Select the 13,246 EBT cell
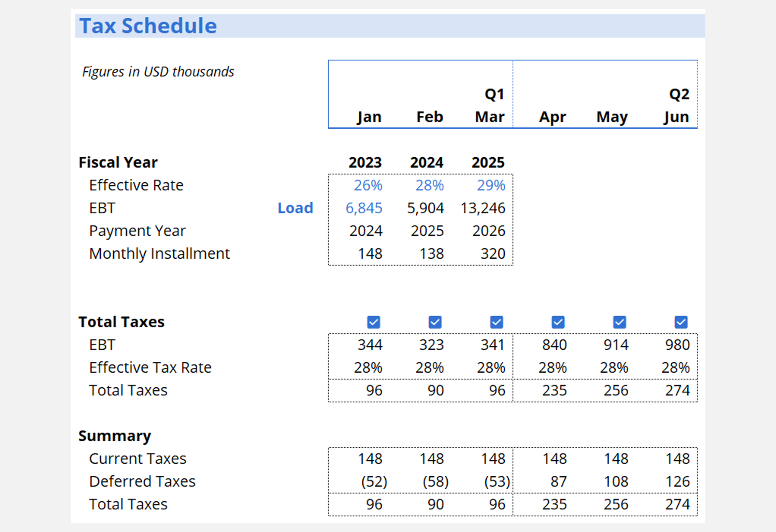This screenshot has height=532, width=776. point(483,208)
